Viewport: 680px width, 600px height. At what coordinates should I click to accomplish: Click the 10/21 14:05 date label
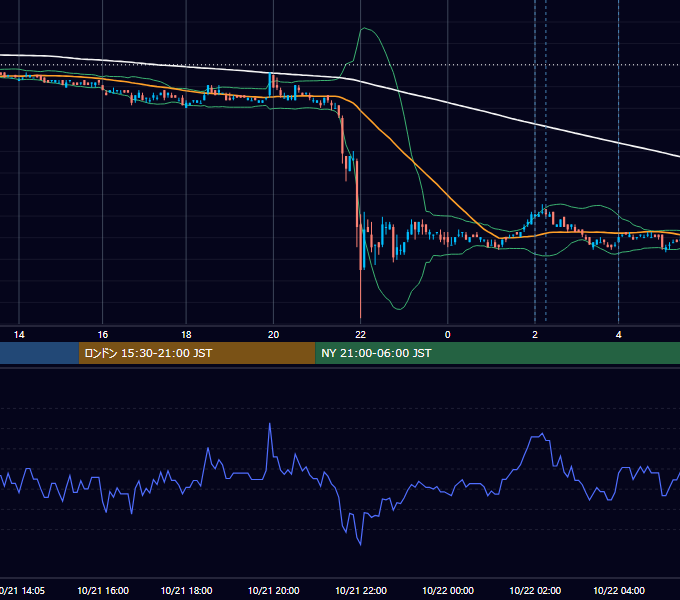[22, 590]
